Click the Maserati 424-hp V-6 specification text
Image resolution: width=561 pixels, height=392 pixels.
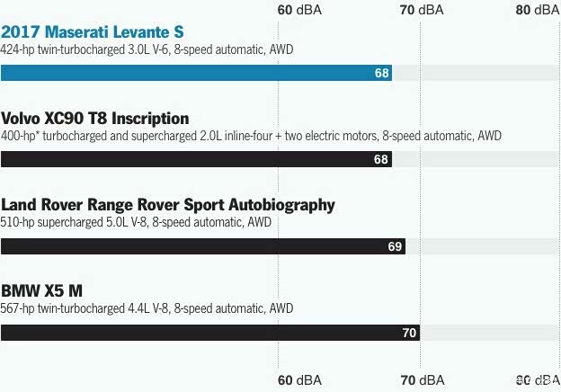(x=147, y=49)
